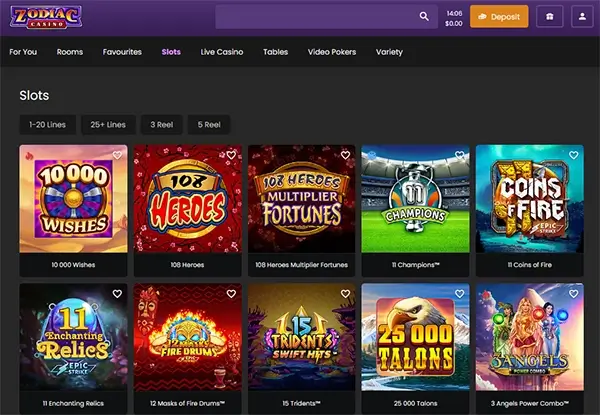Favourite the 15 Tridents game
The height and width of the screenshot is (415, 600).
[x=345, y=293]
